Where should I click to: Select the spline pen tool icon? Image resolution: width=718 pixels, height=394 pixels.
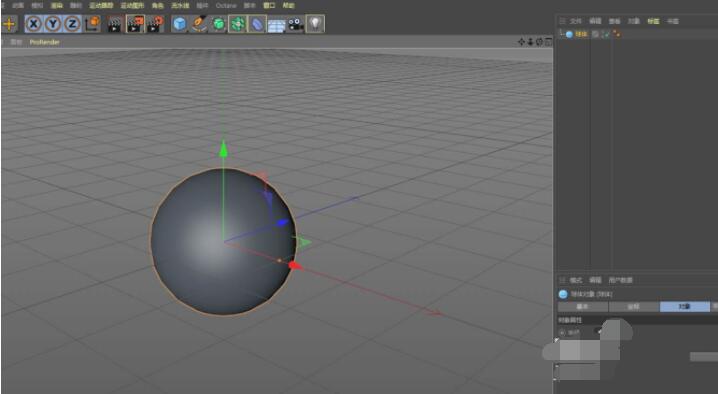[x=199, y=24]
